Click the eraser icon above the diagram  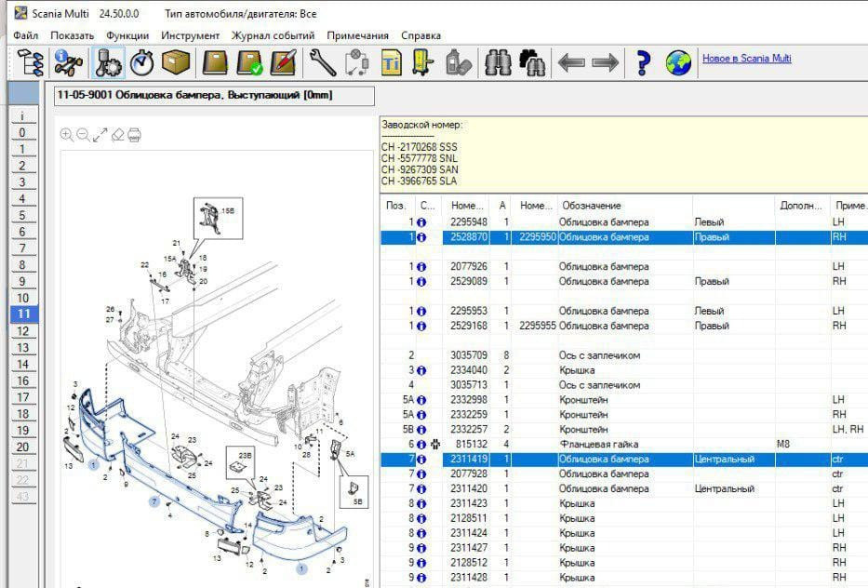coord(117,135)
